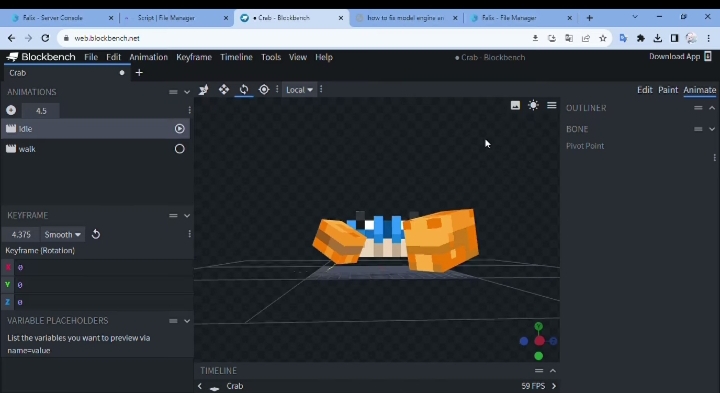Open Chrome downloads tray icon
Screen dimensions: 720x393
658,38
